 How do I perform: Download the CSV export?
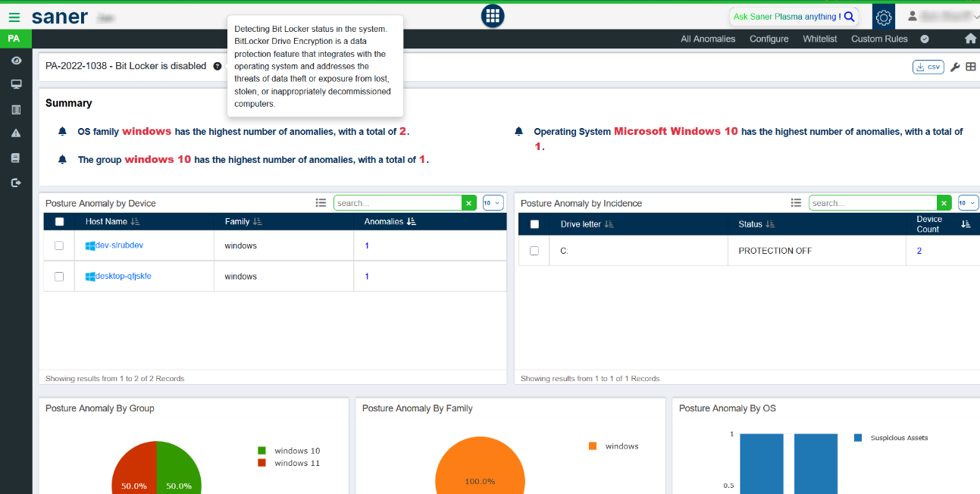coord(928,67)
